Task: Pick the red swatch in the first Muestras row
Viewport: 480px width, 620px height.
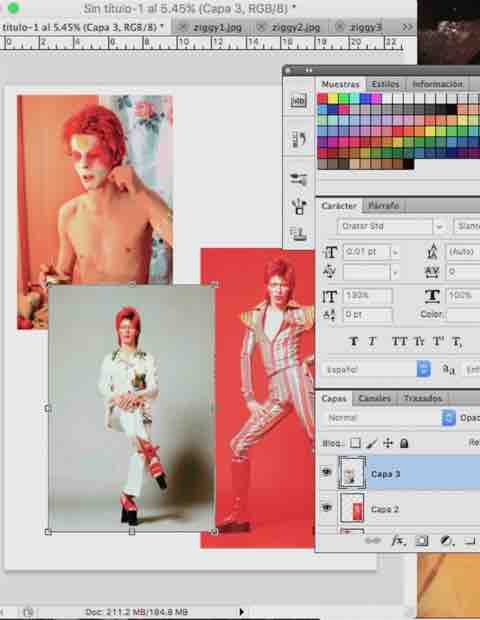Action: (323, 98)
